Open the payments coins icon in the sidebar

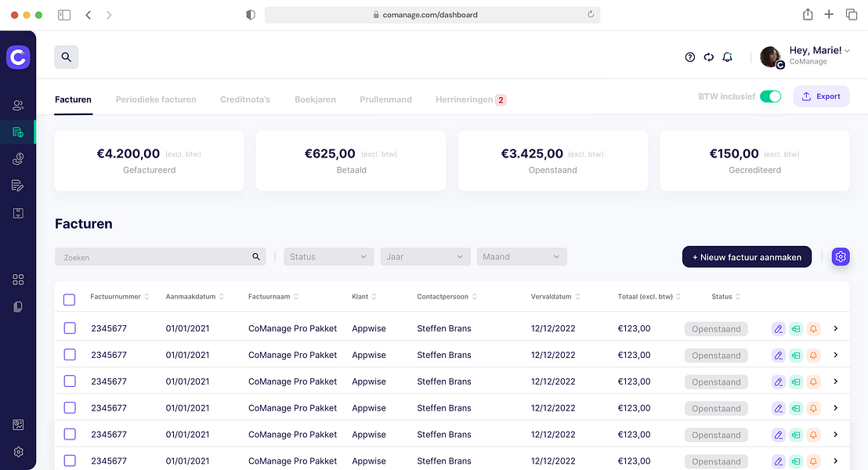point(18,159)
